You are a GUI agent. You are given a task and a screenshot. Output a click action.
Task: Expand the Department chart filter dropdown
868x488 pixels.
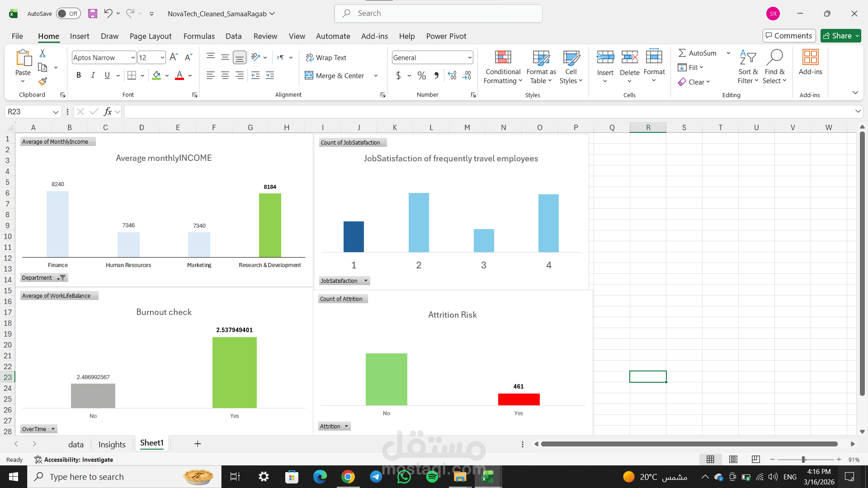61,278
